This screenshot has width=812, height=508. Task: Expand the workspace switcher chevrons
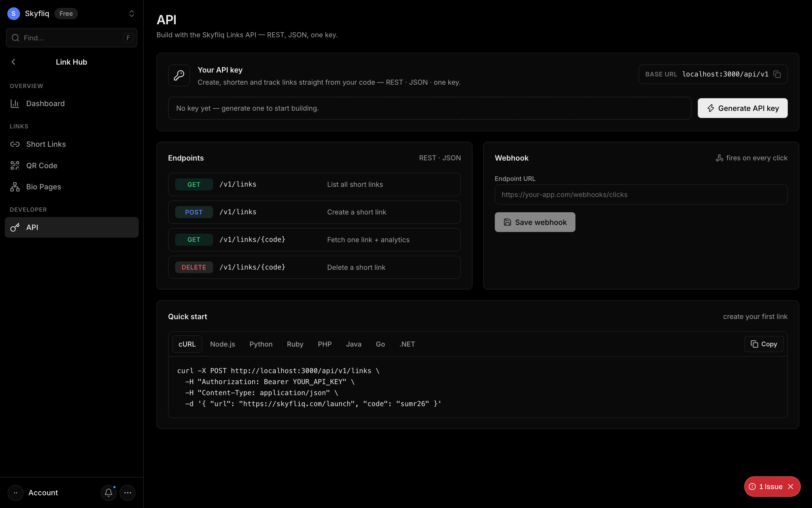132,14
